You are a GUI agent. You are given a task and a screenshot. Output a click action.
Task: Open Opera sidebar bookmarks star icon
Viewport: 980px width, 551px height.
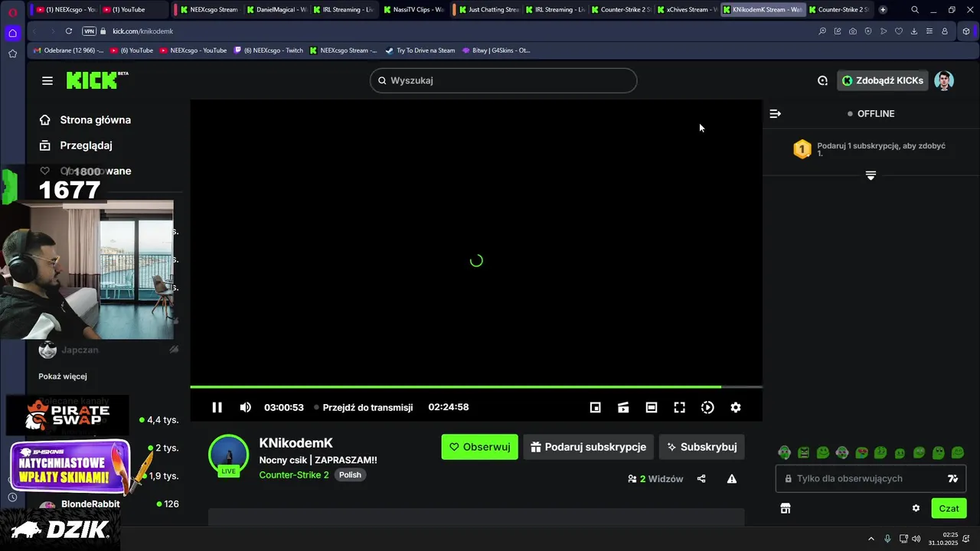tap(12, 54)
